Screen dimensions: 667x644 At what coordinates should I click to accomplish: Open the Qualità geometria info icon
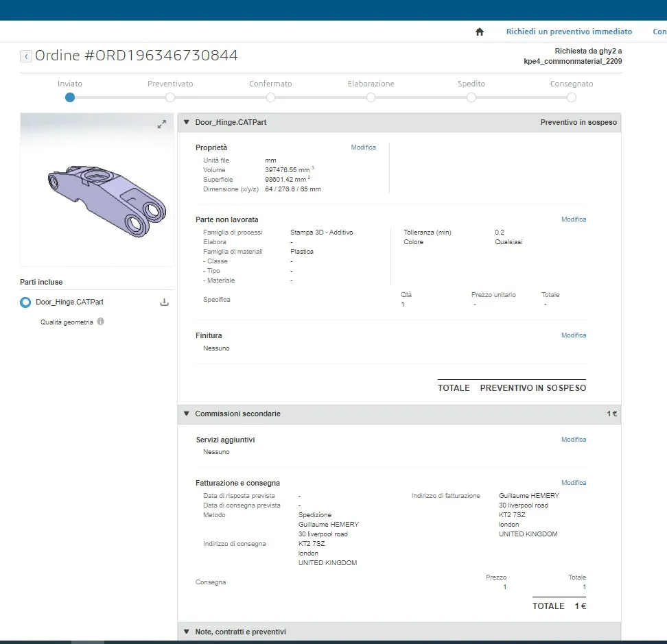pos(101,322)
